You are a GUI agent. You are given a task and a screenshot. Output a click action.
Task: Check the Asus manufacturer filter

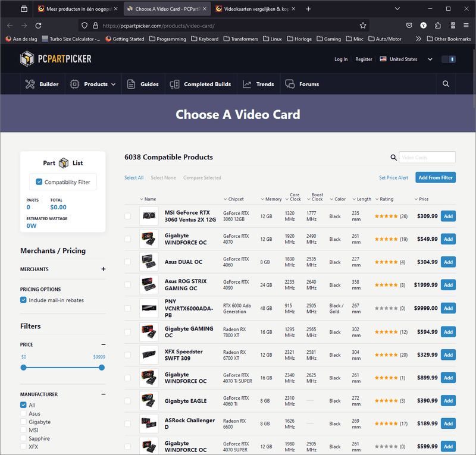(x=23, y=413)
